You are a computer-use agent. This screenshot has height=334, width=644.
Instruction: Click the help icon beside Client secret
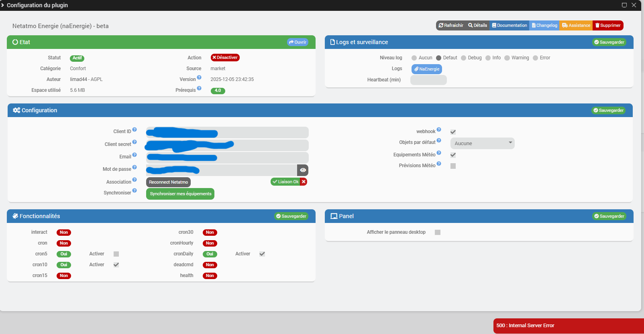135,142
